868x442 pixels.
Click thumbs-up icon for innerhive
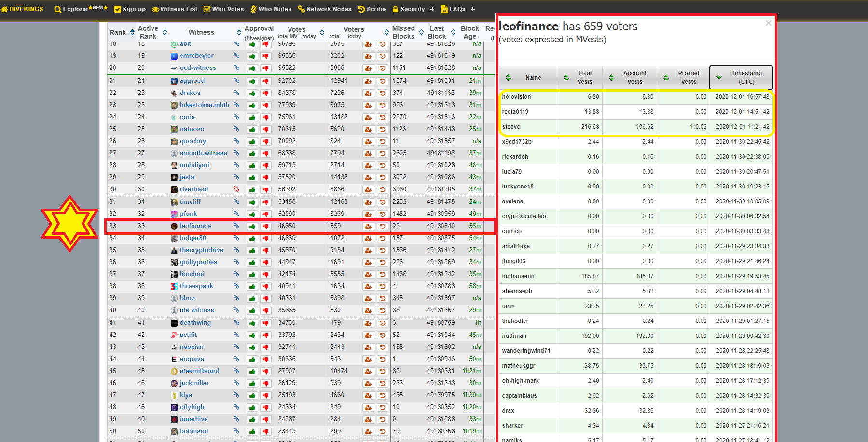[x=252, y=419]
